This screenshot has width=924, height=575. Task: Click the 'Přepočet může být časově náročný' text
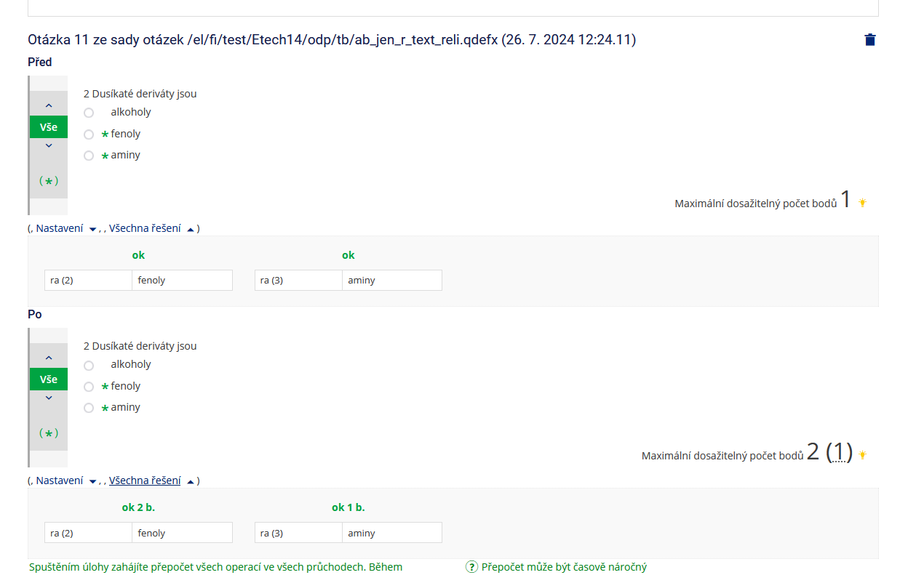tap(564, 567)
